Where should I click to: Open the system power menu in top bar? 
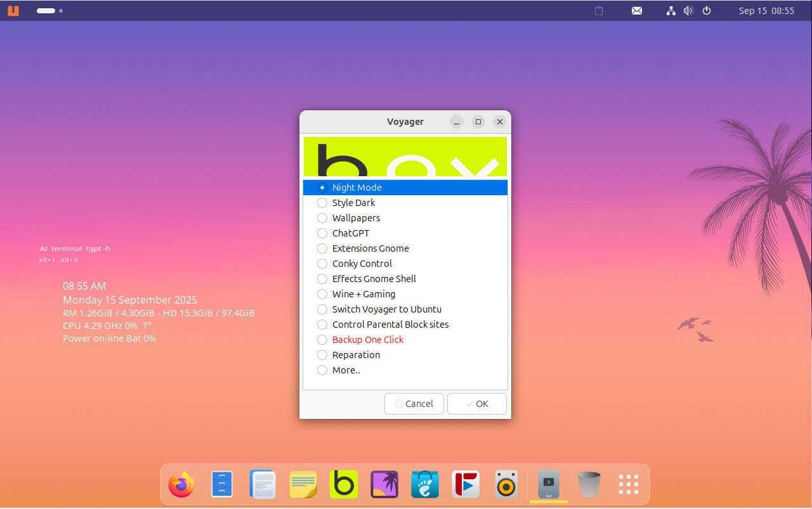pos(707,11)
